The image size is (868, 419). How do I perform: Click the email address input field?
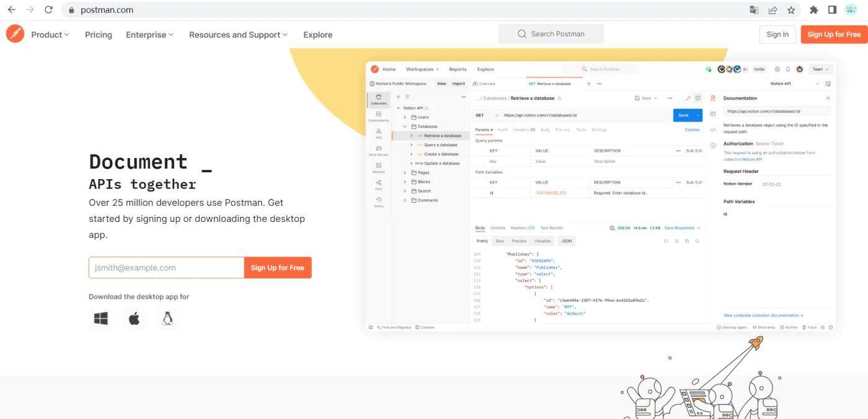click(167, 268)
